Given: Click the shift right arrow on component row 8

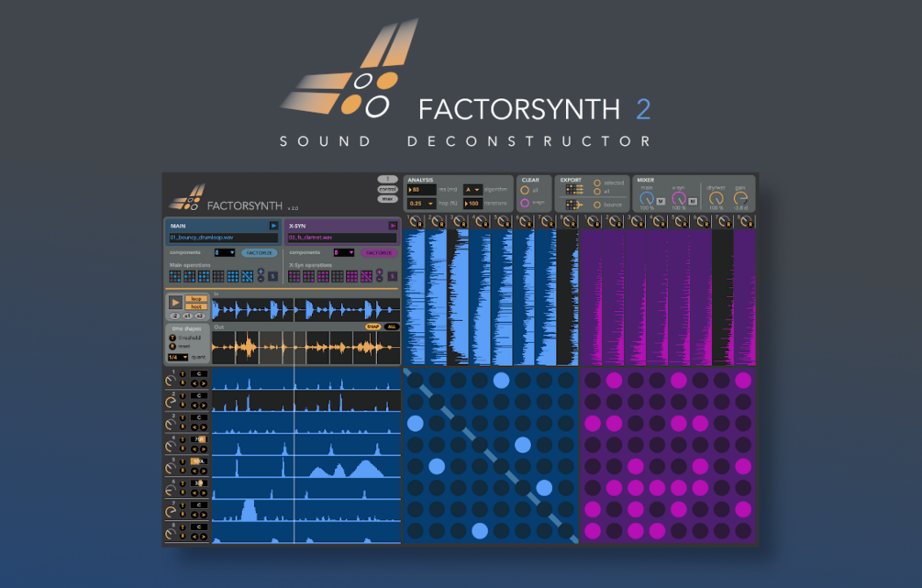Looking at the screenshot, I should coord(204,537).
